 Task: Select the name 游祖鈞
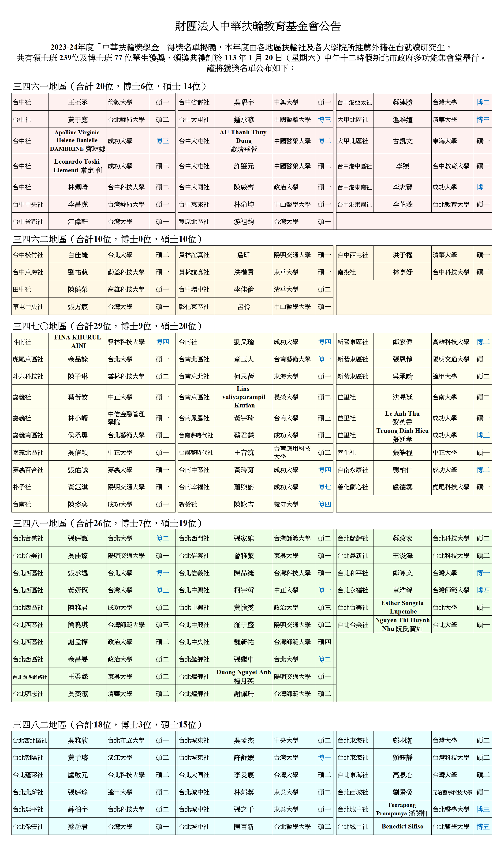(243, 222)
